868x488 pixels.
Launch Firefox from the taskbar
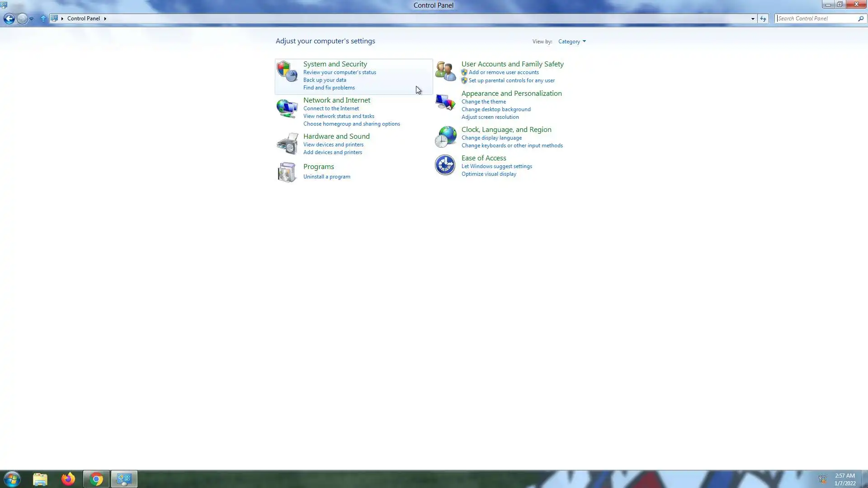(68, 479)
